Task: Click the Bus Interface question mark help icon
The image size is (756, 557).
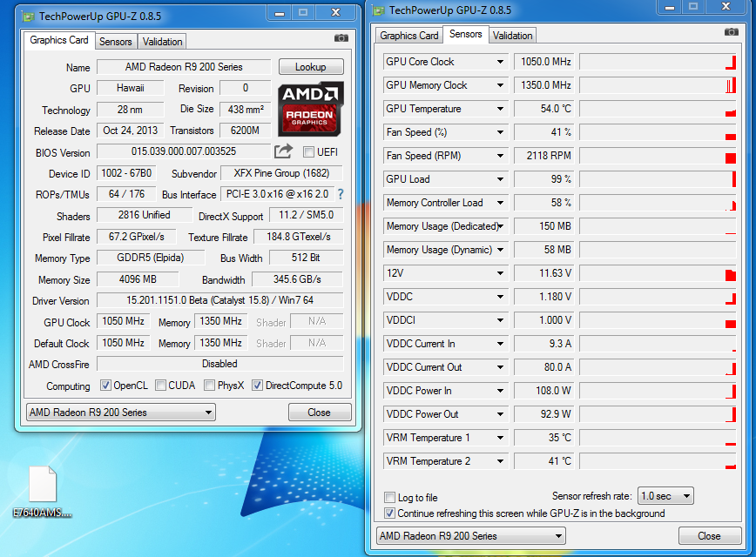Action: [341, 194]
